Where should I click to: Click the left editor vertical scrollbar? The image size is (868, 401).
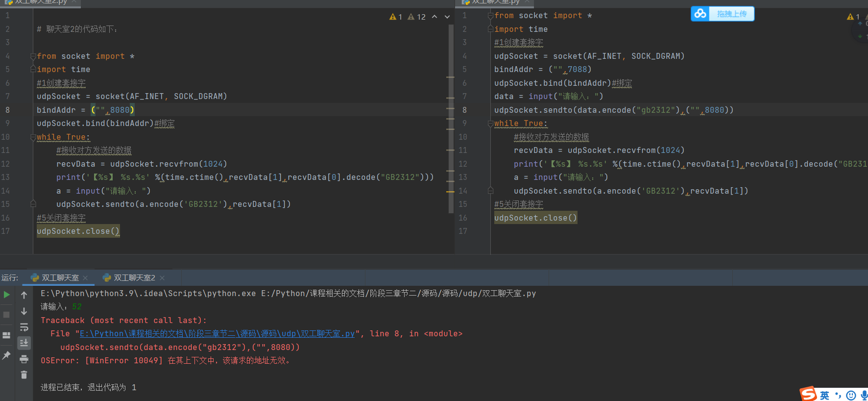451,119
